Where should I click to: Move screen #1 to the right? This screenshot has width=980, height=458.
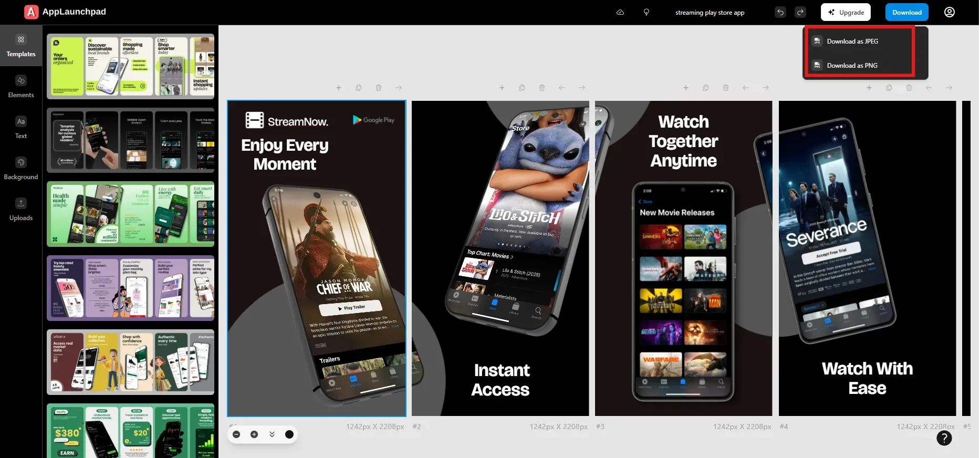399,88
